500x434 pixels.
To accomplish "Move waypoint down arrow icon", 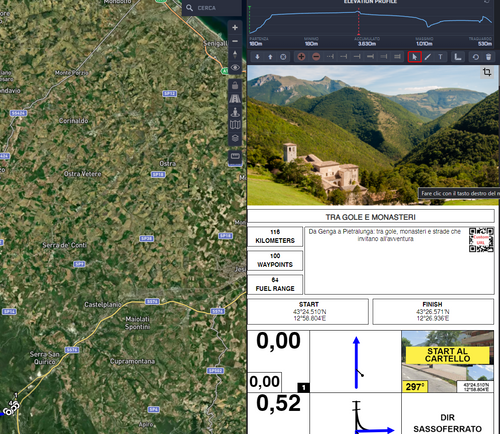I will [257, 57].
